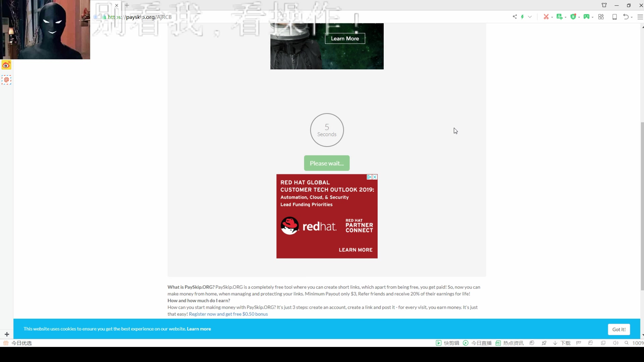This screenshot has width=644, height=362.
Task: Click the red scissors screenshot tool
Action: click(546, 17)
